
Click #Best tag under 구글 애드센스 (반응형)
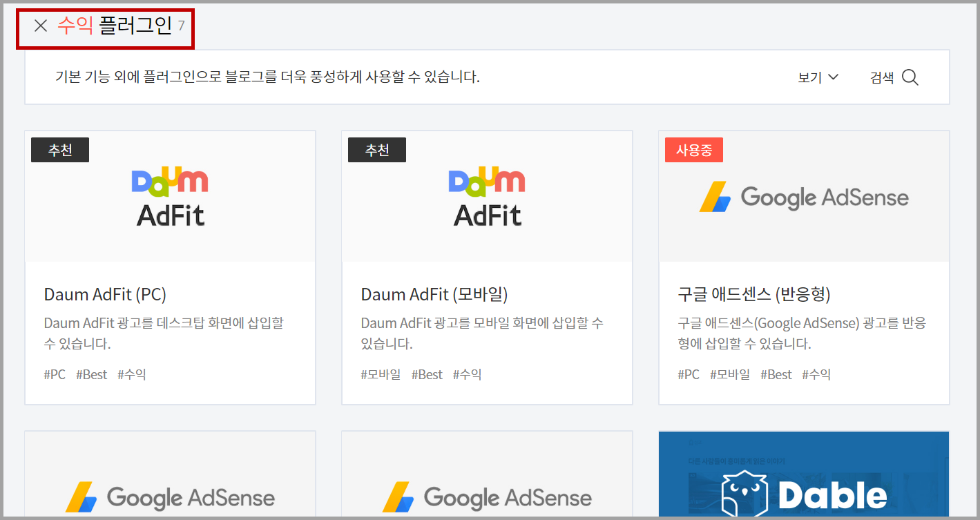pyautogui.click(x=776, y=374)
